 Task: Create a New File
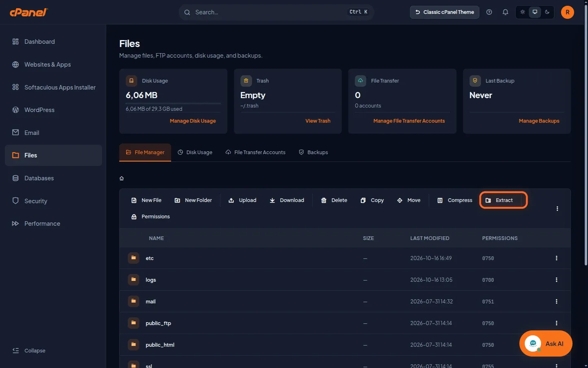pyautogui.click(x=146, y=200)
